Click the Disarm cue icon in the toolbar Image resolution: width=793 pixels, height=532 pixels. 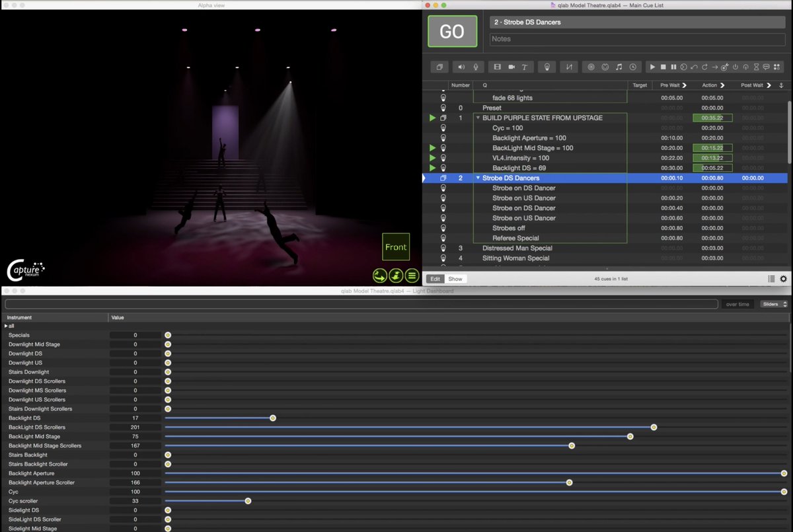(745, 67)
